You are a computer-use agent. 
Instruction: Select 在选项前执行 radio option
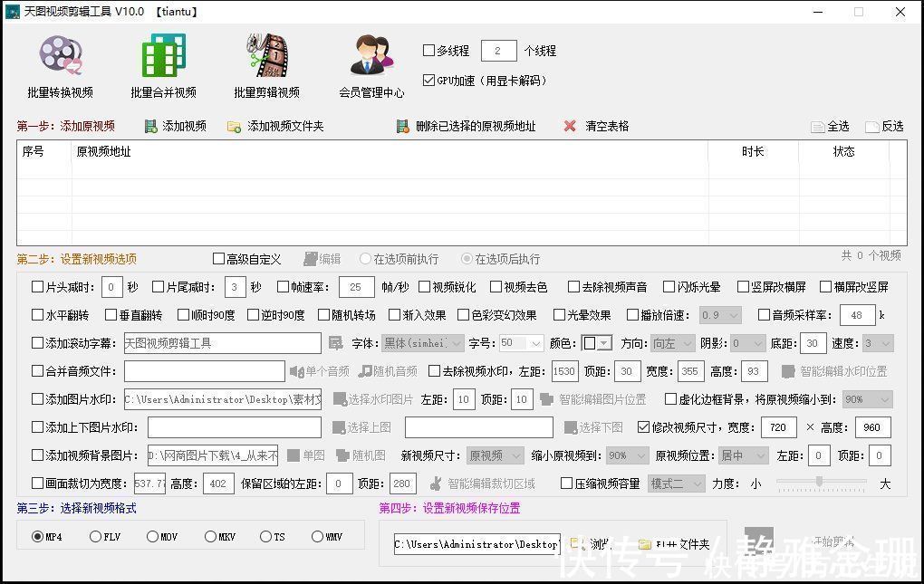tap(365, 258)
